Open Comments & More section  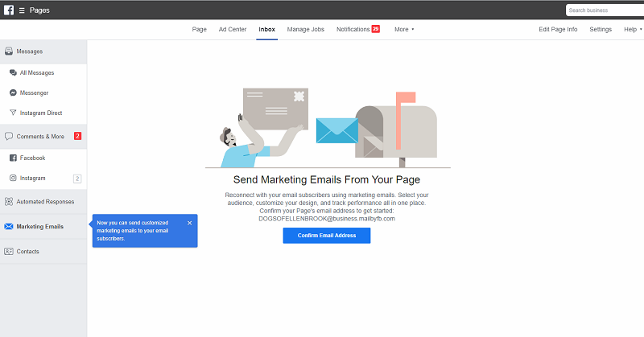pyautogui.click(x=40, y=136)
